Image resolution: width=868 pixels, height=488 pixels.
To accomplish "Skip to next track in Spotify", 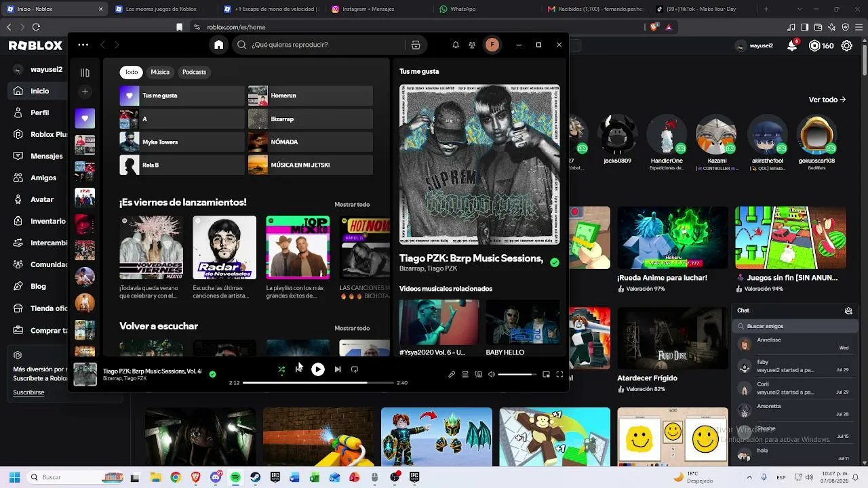I will [x=338, y=369].
